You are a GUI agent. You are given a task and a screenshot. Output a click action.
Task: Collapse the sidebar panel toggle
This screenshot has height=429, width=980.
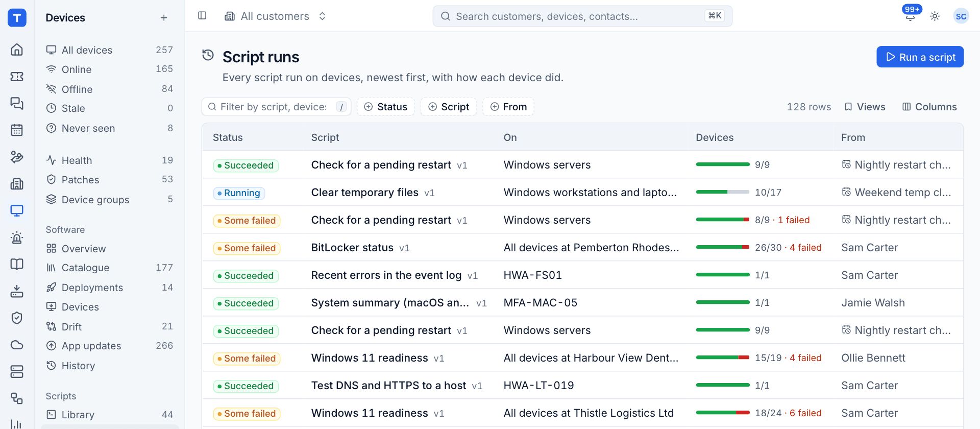[202, 16]
